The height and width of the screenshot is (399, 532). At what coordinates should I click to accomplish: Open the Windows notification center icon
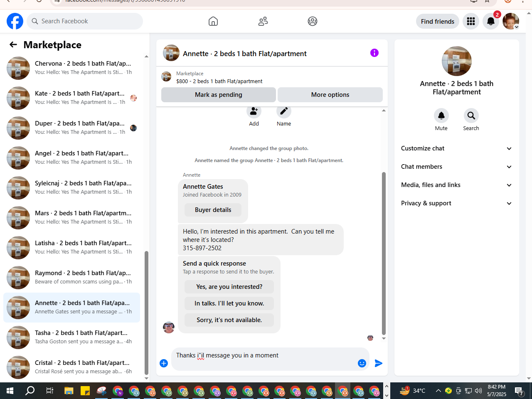pos(519,391)
